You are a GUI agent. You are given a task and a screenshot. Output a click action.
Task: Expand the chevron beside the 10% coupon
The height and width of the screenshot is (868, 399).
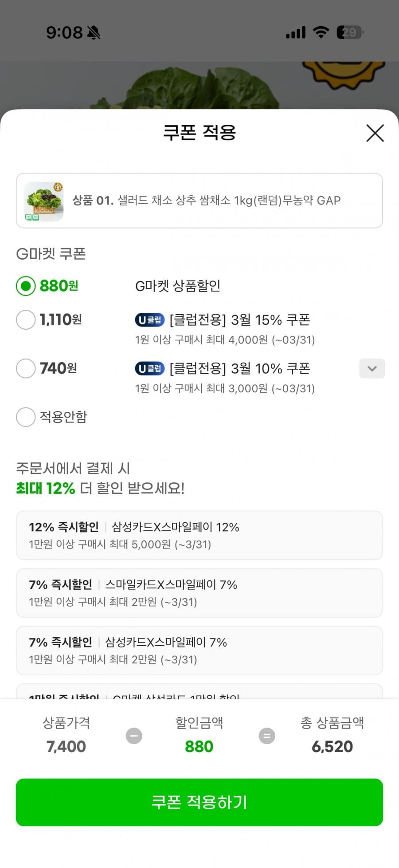[372, 368]
